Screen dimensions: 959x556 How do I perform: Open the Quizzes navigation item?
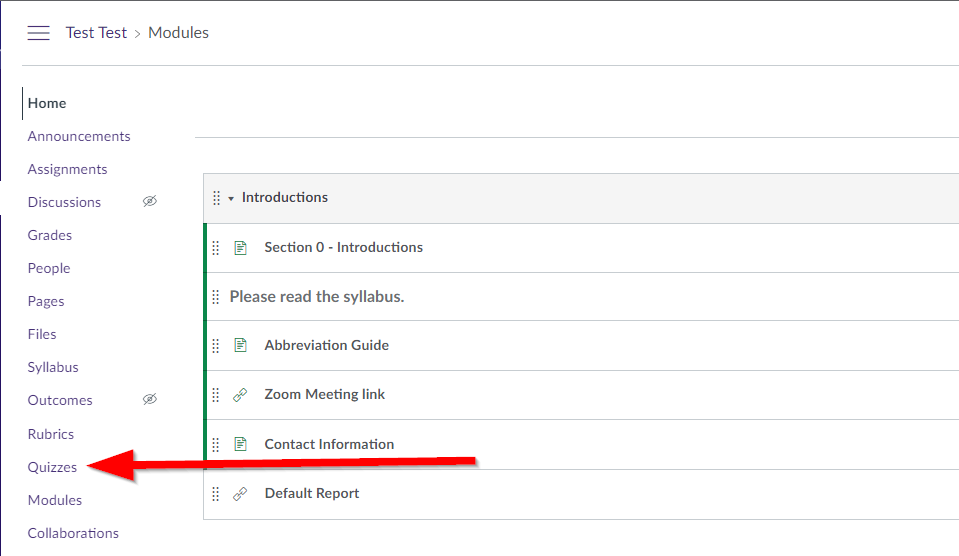click(x=52, y=467)
